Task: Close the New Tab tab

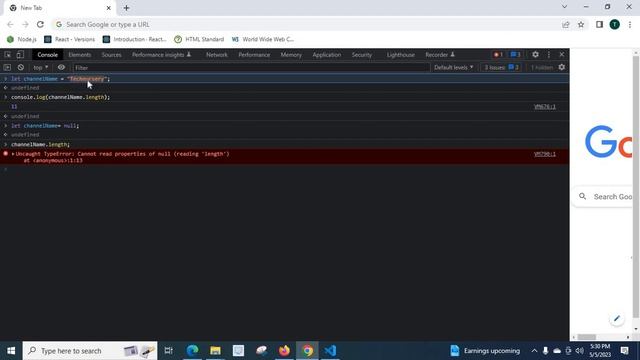Action: point(109,8)
